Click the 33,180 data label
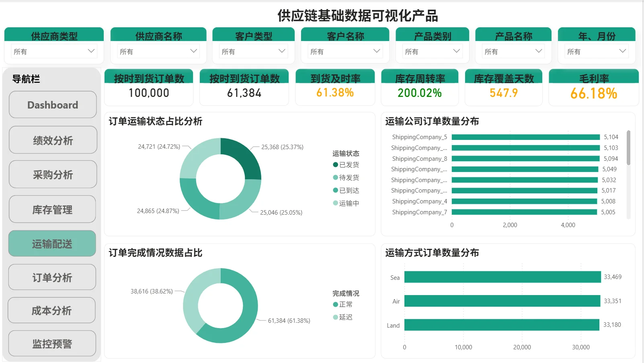This screenshot has height=363, width=644. pyautogui.click(x=612, y=325)
